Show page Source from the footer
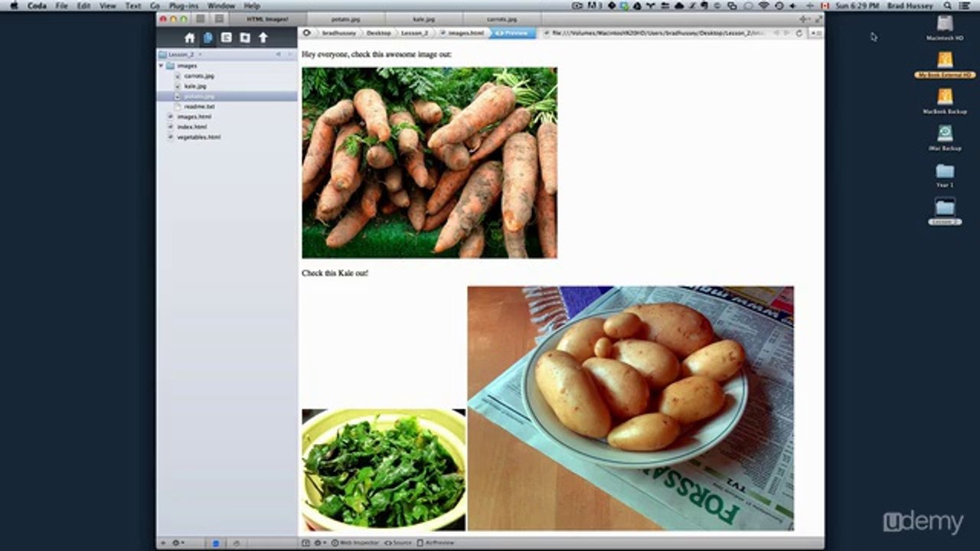The image size is (980, 551). 398,543
